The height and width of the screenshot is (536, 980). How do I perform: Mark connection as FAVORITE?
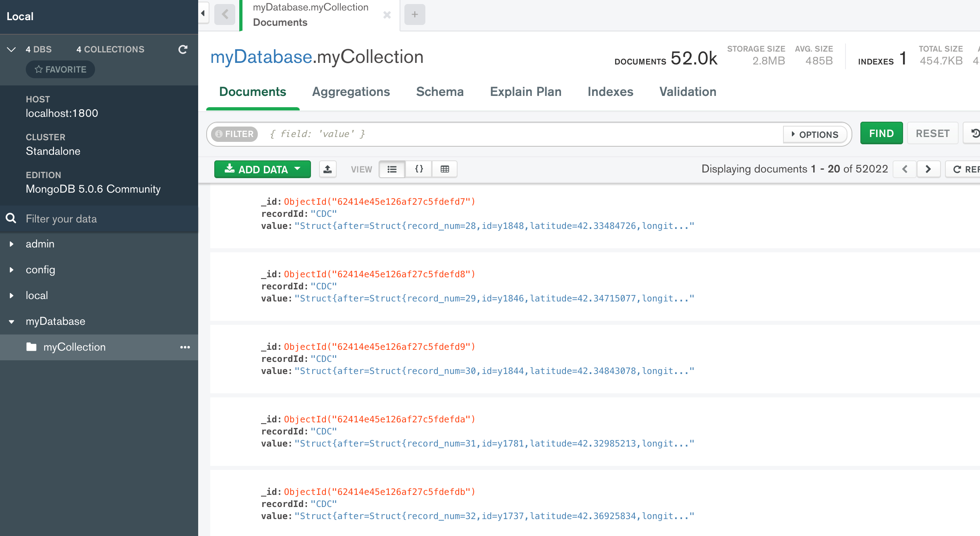point(60,69)
